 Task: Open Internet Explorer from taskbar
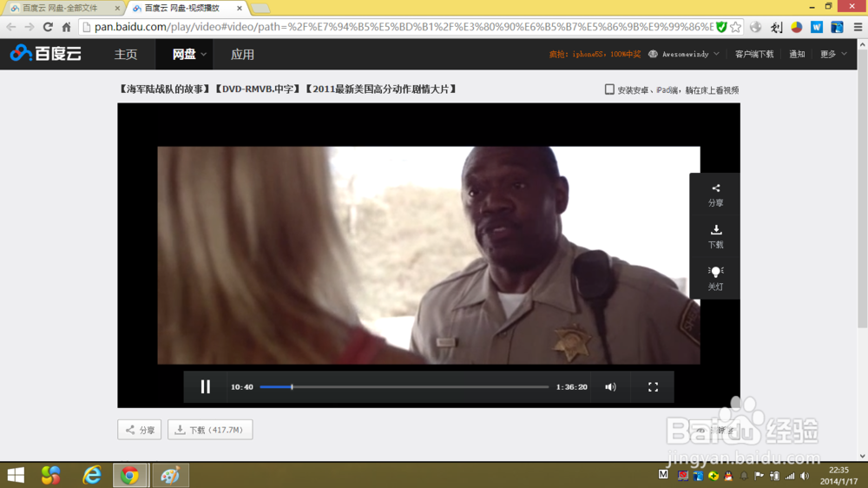click(92, 475)
